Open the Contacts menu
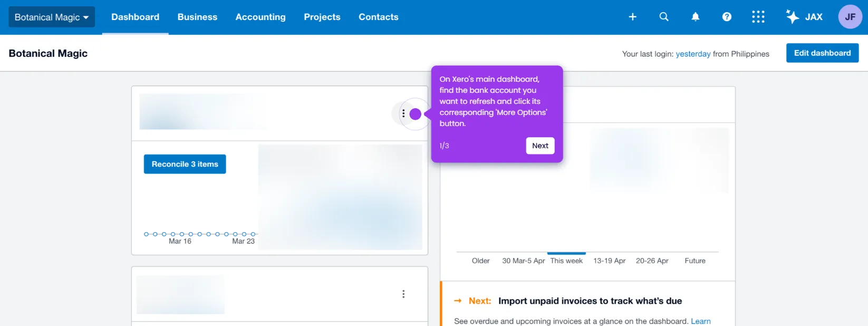Image resolution: width=868 pixels, height=326 pixels. coord(379,17)
